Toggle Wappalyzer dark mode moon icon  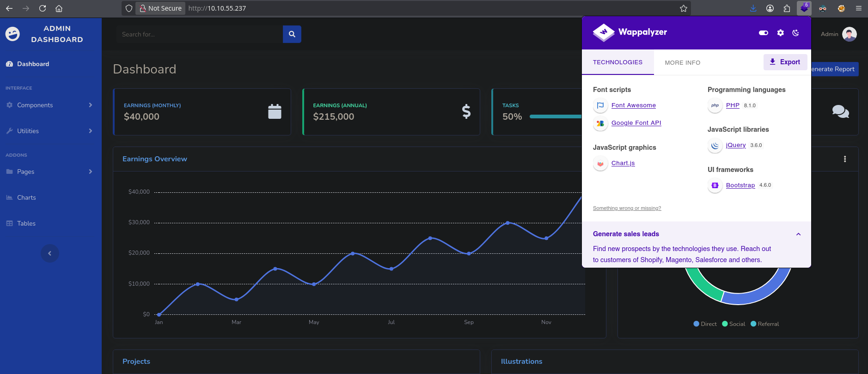795,33
